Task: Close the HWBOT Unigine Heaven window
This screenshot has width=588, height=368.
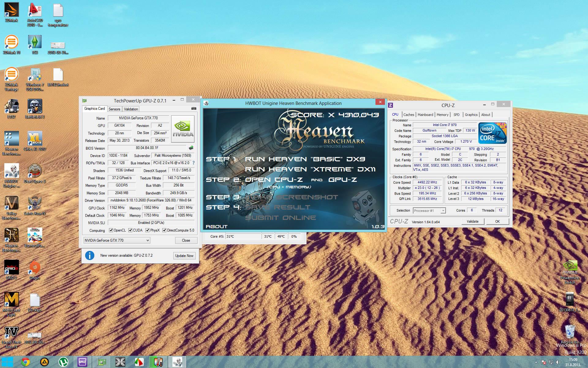Action: 380,102
